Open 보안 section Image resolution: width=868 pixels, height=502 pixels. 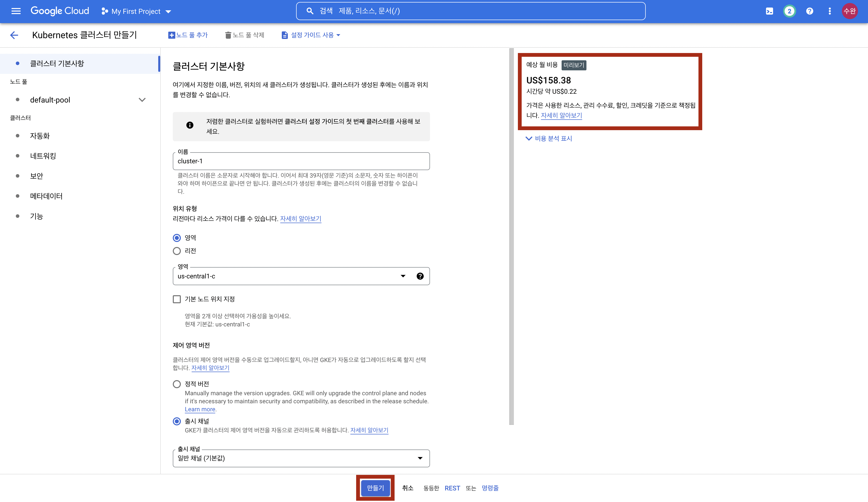(36, 176)
